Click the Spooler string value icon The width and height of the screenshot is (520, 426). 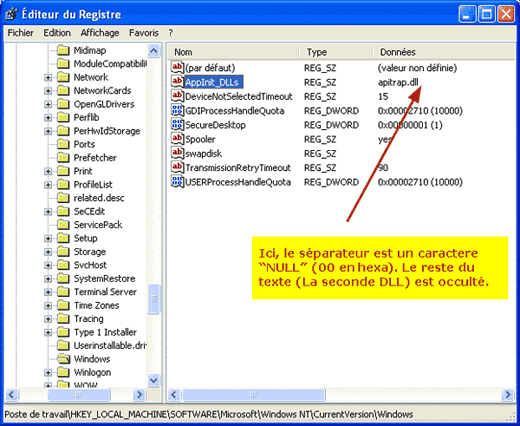[177, 139]
